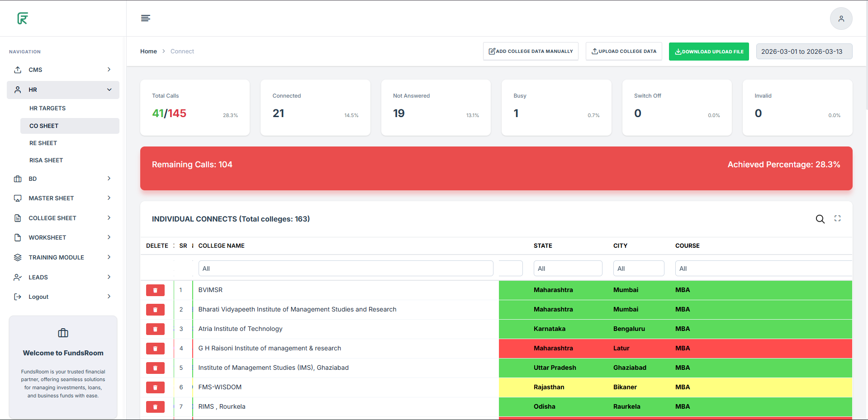This screenshot has width=868, height=420.
Task: Click the College Name filter field
Action: [346, 269]
